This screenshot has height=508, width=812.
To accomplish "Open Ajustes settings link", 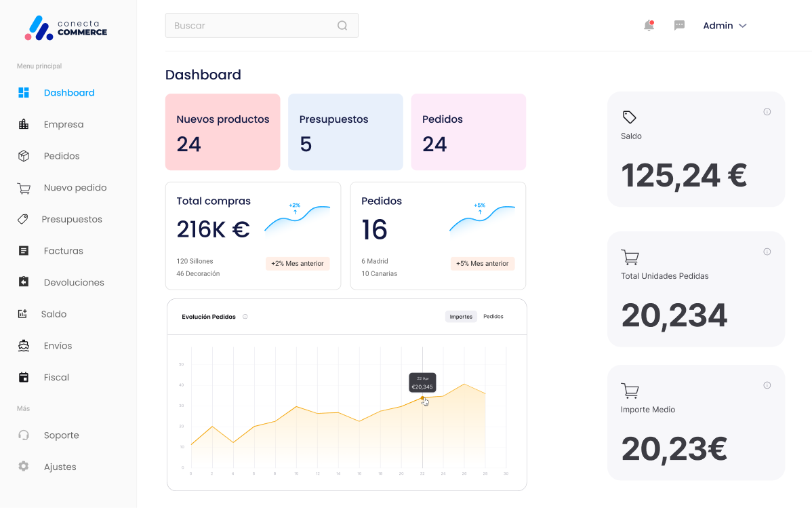I will (60, 467).
